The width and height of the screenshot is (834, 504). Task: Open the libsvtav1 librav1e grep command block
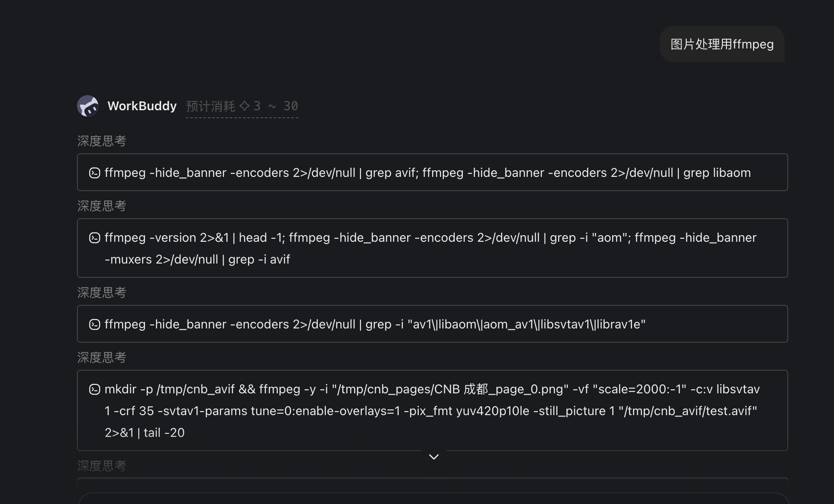[433, 324]
